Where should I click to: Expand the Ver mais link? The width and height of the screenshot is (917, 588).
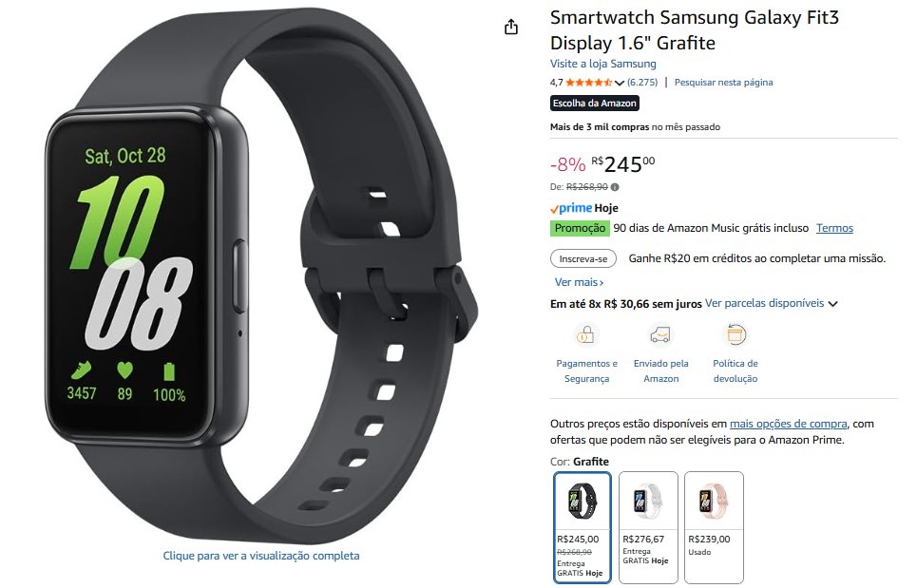[x=579, y=282]
